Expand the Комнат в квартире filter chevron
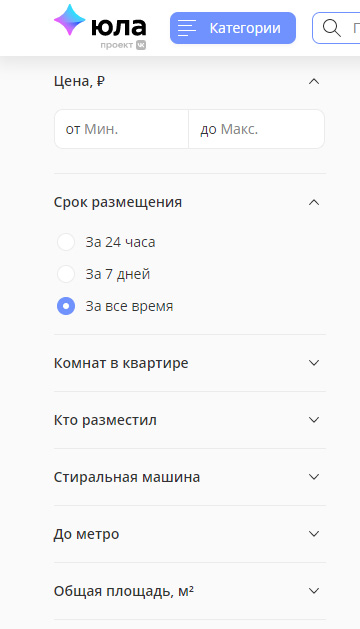360x629 pixels. point(314,363)
